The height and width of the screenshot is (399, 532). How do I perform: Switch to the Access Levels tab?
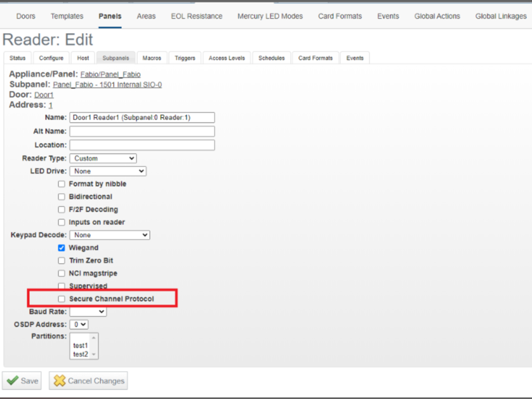click(226, 58)
